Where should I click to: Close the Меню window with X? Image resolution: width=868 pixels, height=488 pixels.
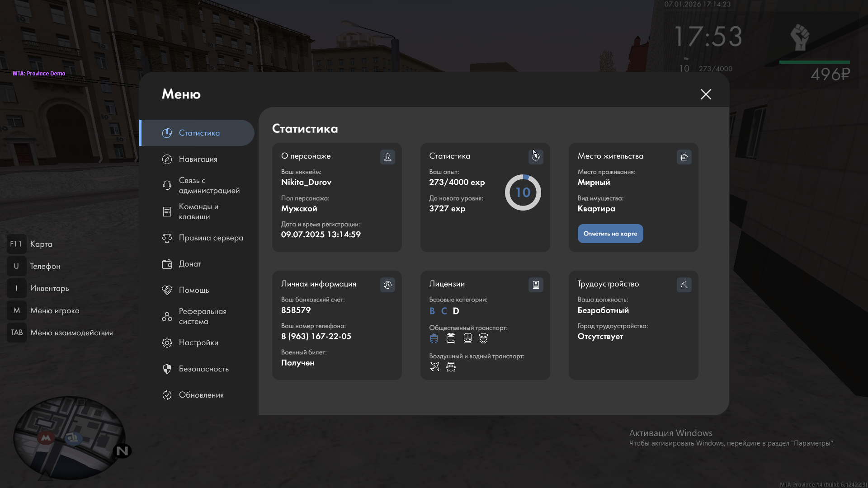pyautogui.click(x=706, y=94)
